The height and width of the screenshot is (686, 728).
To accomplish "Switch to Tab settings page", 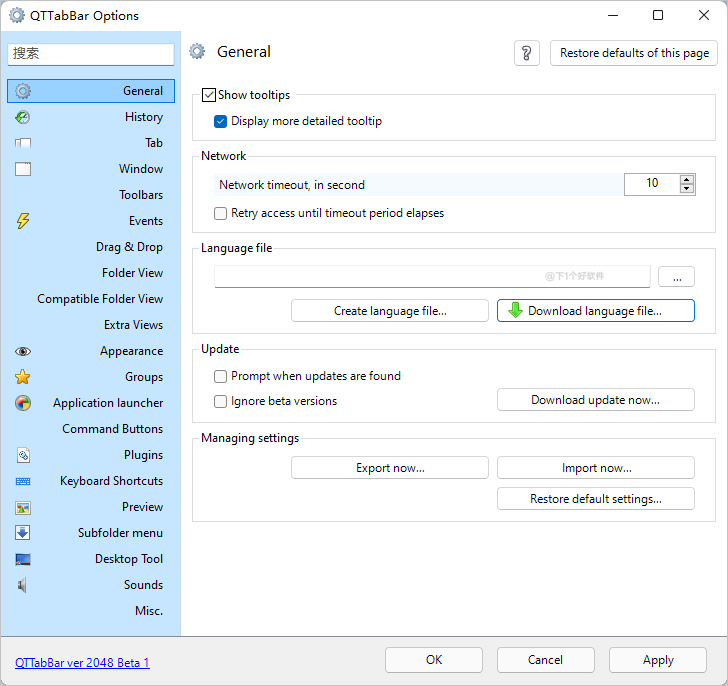I will (x=91, y=143).
